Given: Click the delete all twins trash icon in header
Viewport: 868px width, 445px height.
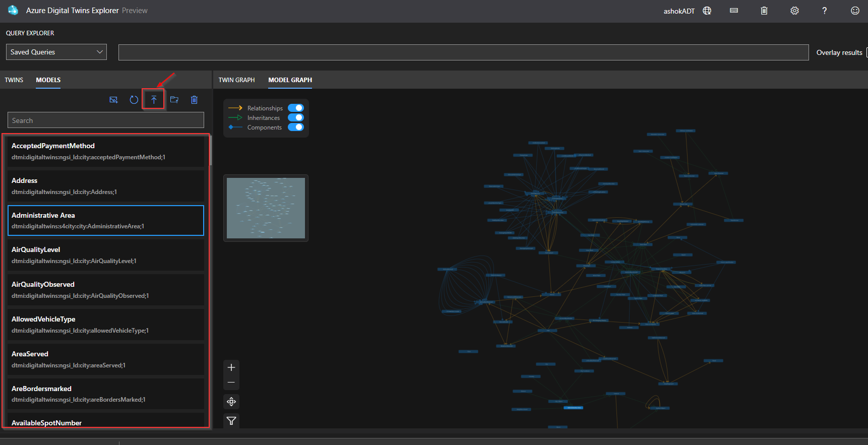Looking at the screenshot, I should tap(764, 11).
